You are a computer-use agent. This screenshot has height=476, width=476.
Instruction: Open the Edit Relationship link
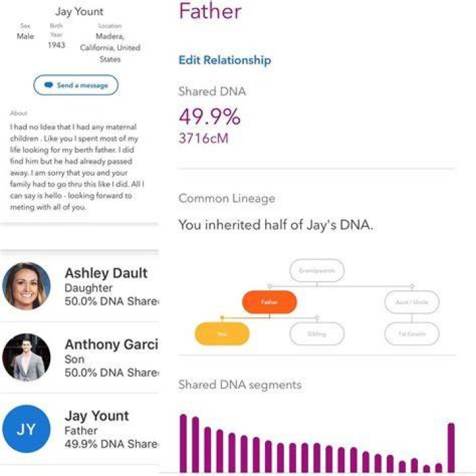point(225,60)
